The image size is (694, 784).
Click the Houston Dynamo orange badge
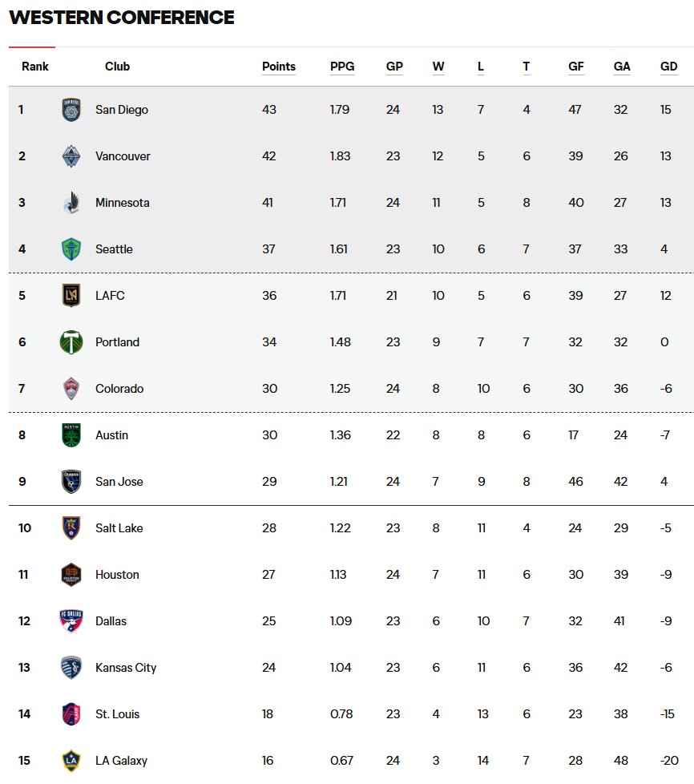pyautogui.click(x=71, y=575)
